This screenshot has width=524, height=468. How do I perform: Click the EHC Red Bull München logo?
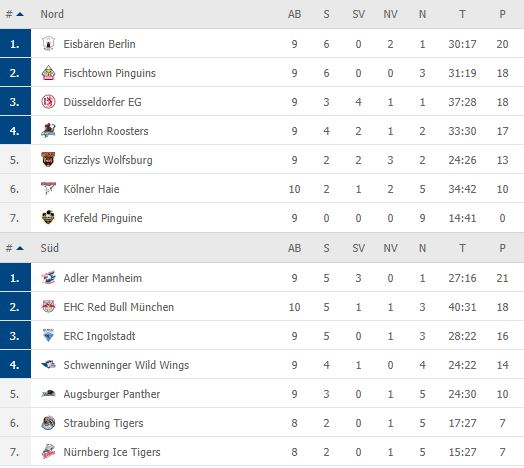(48, 307)
